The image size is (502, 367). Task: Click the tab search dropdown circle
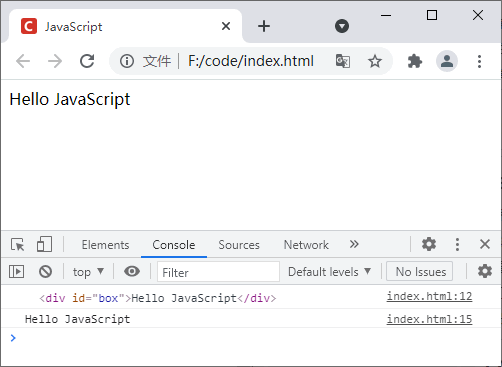point(342,26)
